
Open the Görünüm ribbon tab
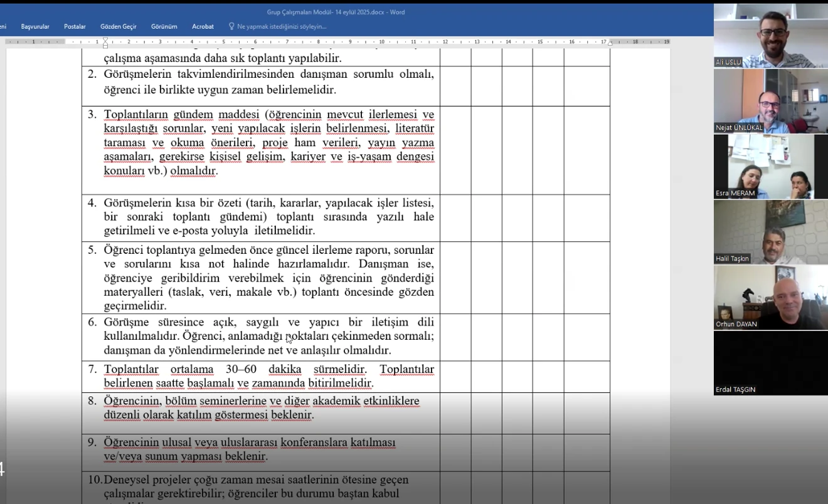click(x=164, y=26)
